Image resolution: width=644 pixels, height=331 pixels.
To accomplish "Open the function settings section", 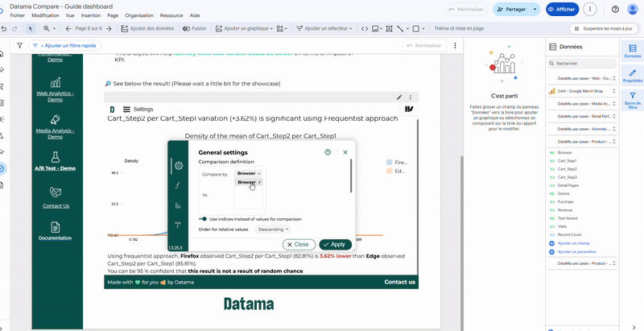I will tap(177, 185).
